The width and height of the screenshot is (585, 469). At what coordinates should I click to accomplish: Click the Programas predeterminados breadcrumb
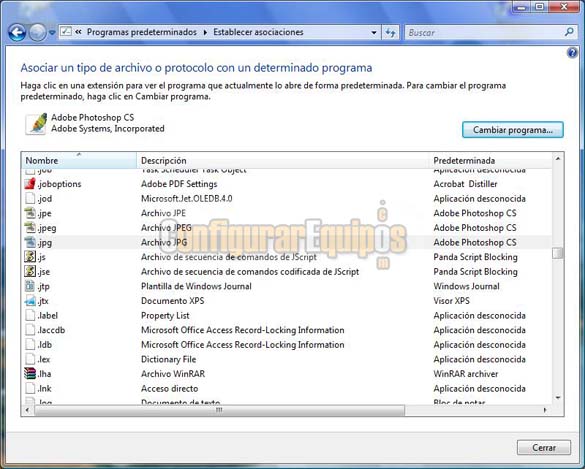tap(142, 32)
